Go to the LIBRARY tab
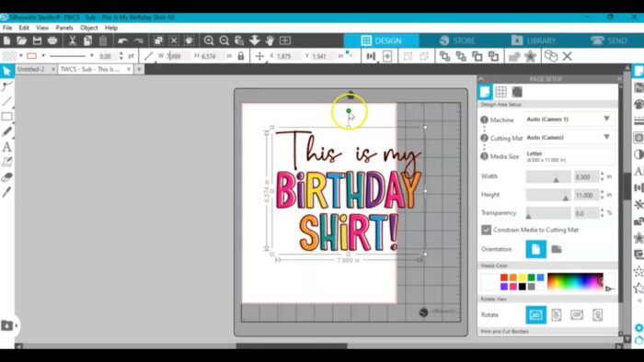The height and width of the screenshot is (362, 644). point(534,40)
